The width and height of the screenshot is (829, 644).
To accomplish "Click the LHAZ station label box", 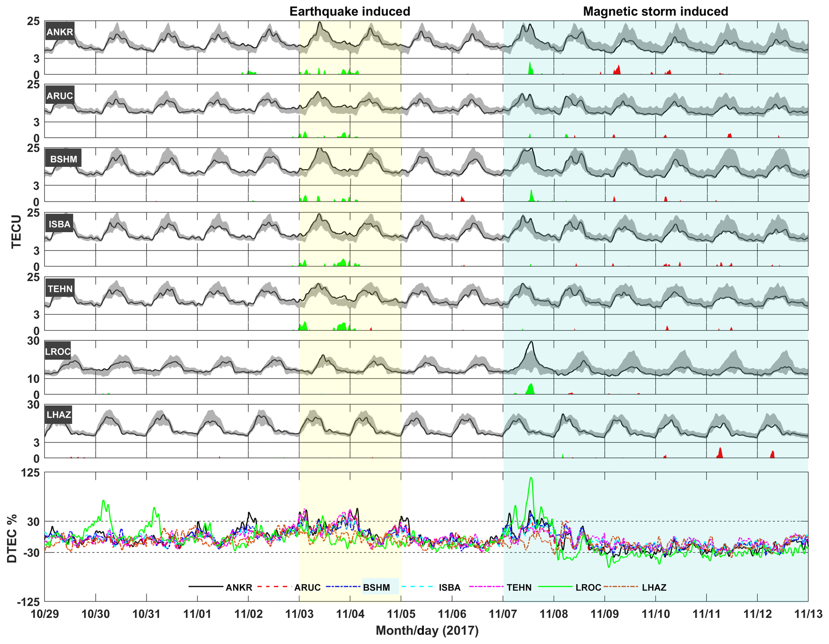I will click(59, 415).
